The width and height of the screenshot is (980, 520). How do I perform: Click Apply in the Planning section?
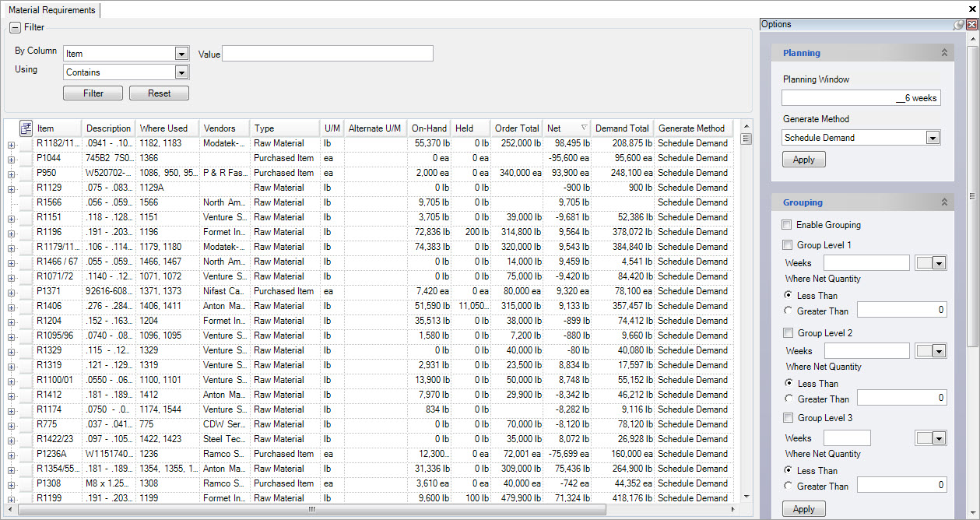point(803,160)
